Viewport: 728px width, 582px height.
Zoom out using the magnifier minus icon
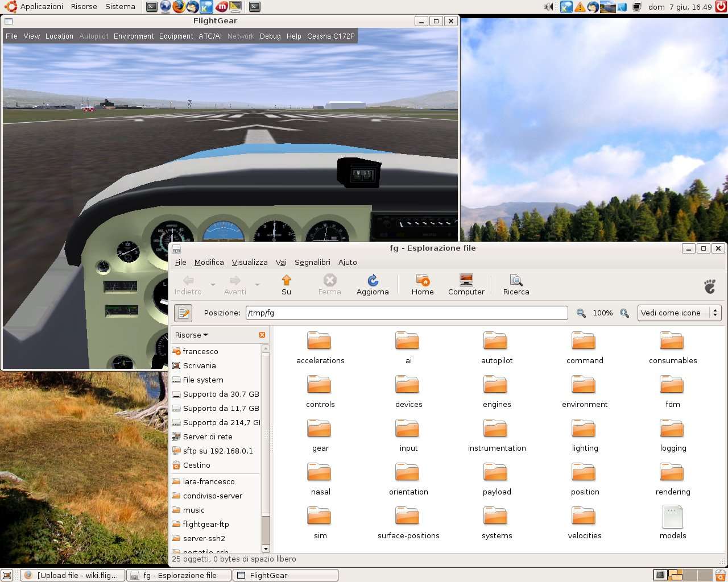[581, 313]
